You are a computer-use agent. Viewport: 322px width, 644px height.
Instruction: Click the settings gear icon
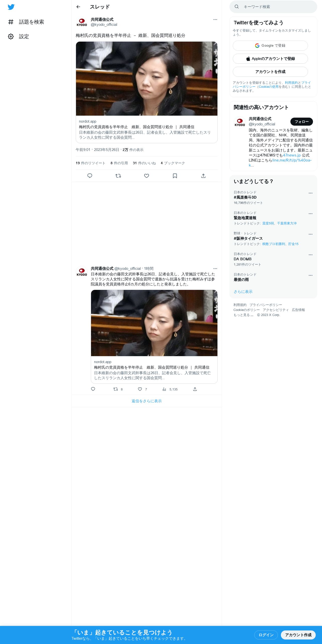point(11,37)
